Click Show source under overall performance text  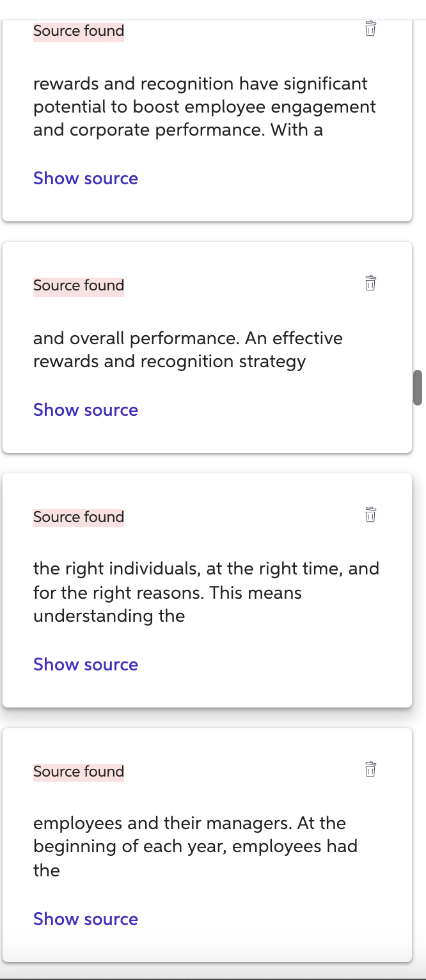85,410
